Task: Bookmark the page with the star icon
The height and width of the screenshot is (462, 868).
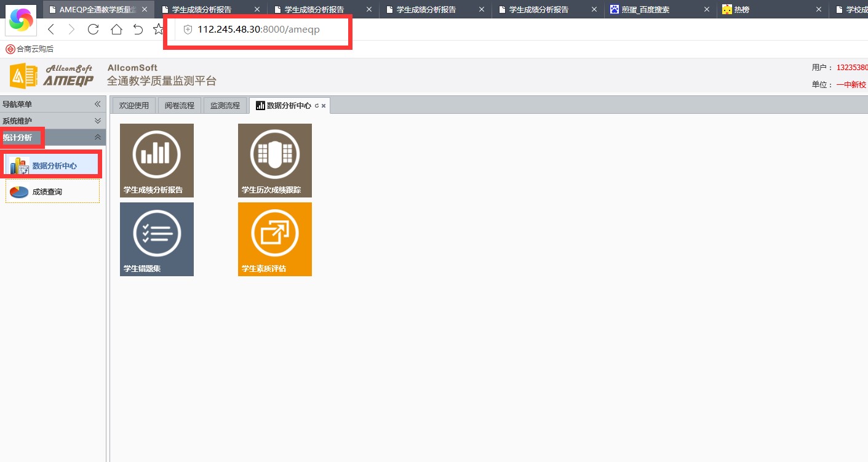Action: click(158, 30)
